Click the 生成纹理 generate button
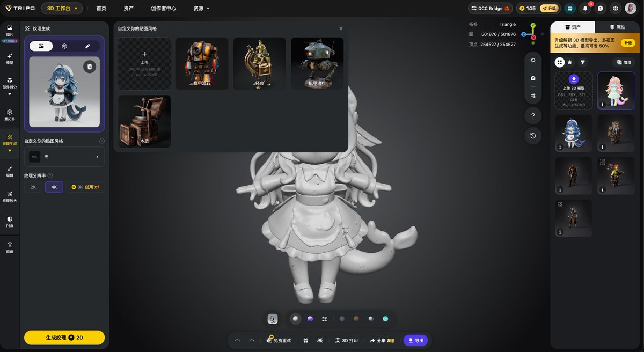 pos(64,338)
